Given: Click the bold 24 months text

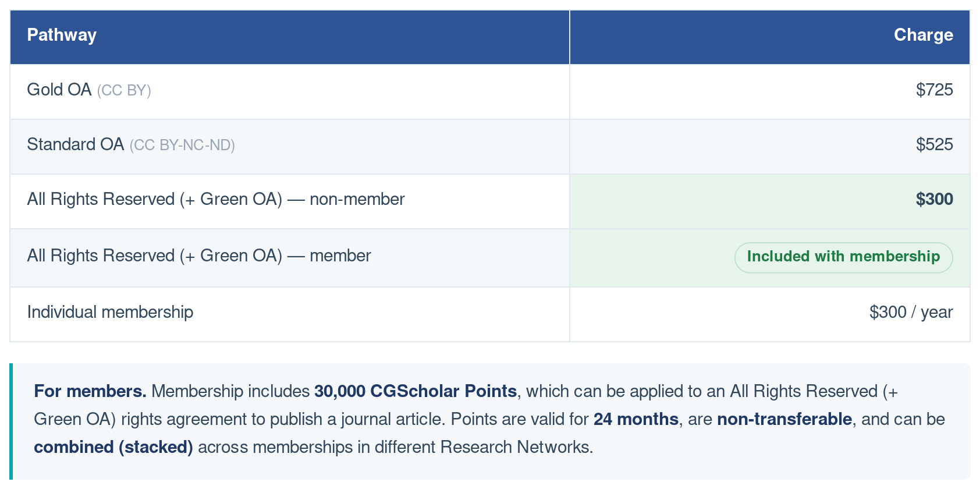Looking at the screenshot, I should click(x=636, y=419).
